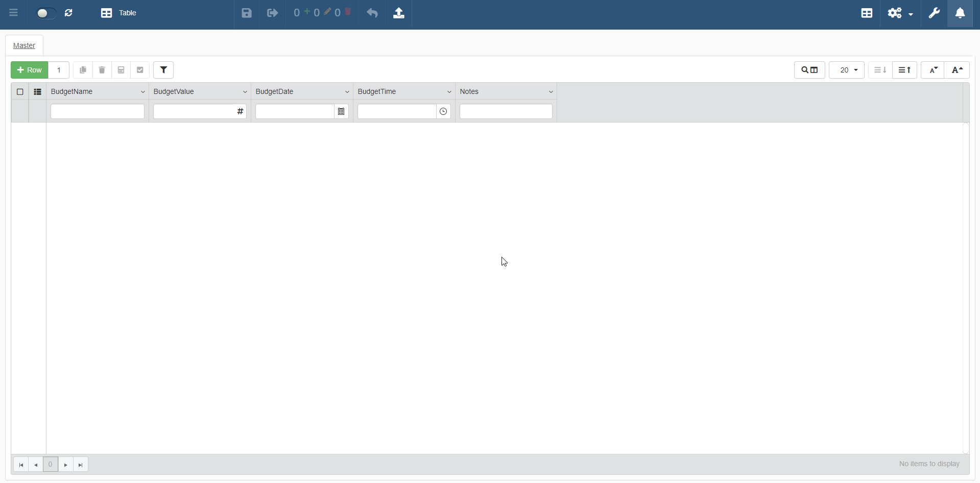Click the refresh icon

pos(69,13)
